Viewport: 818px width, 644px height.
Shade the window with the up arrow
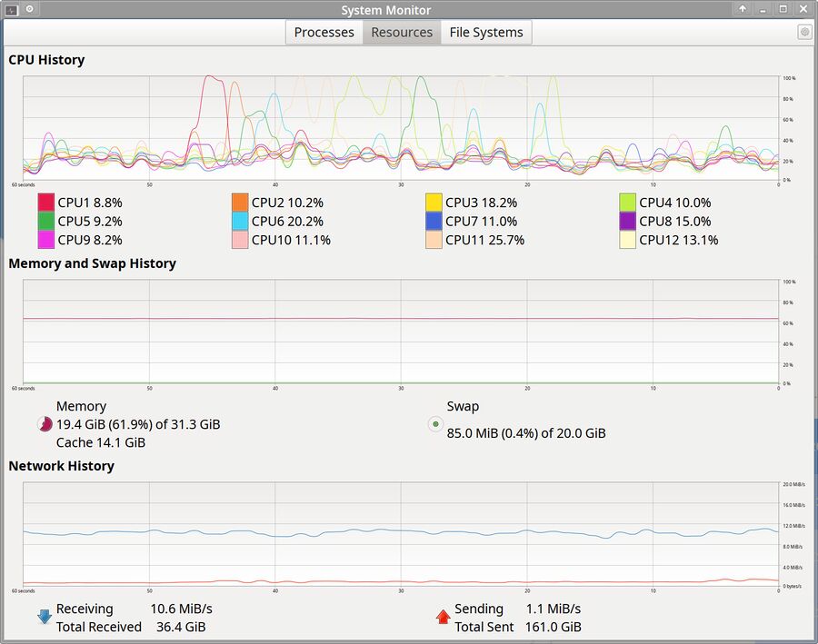click(x=743, y=9)
